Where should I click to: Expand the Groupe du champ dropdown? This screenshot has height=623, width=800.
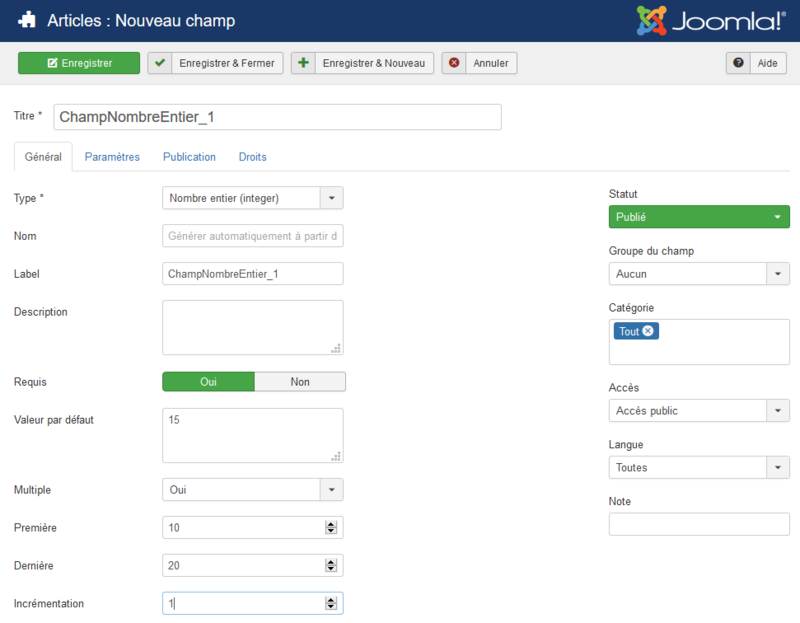(x=777, y=274)
